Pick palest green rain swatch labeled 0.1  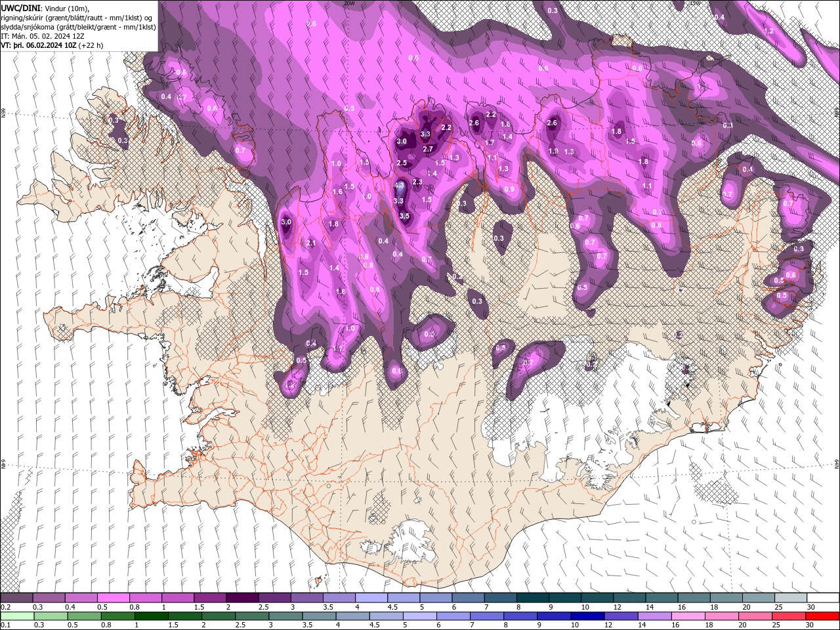(16, 616)
